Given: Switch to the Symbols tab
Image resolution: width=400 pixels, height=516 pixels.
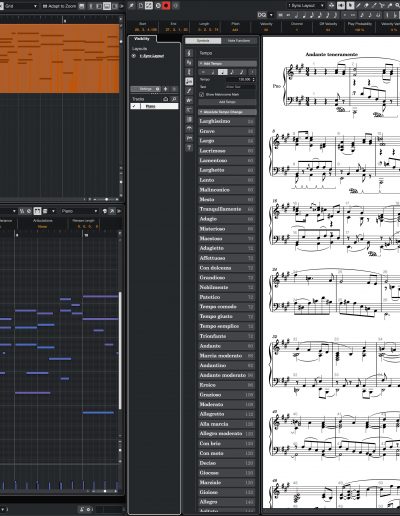Looking at the screenshot, I should (203, 41).
